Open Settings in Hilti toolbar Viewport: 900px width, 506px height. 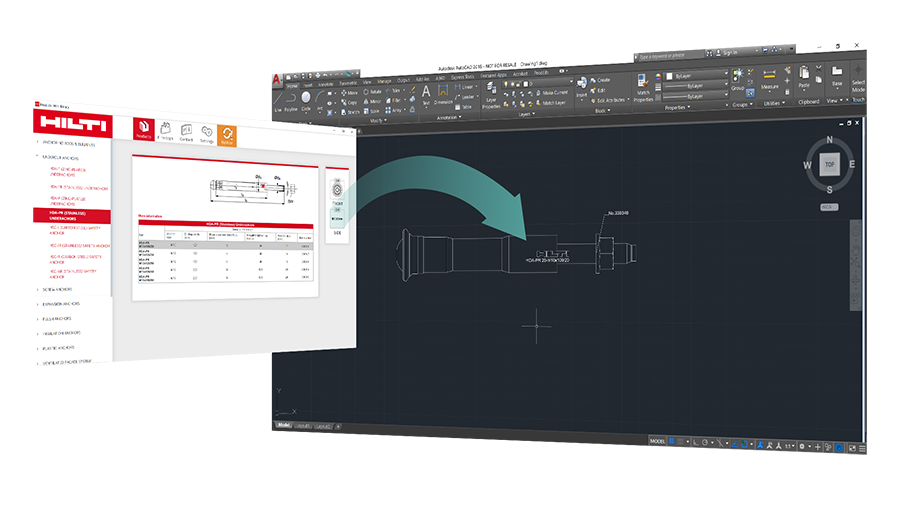207,134
